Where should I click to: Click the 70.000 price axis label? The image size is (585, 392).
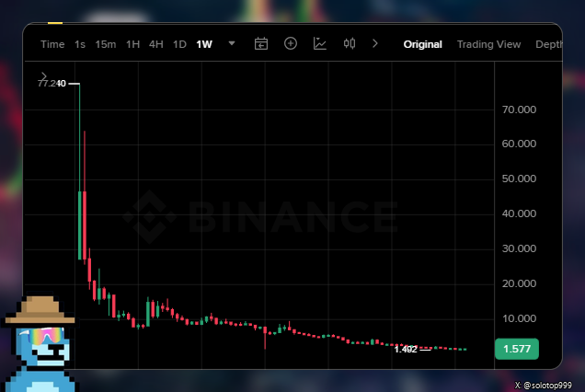click(519, 110)
